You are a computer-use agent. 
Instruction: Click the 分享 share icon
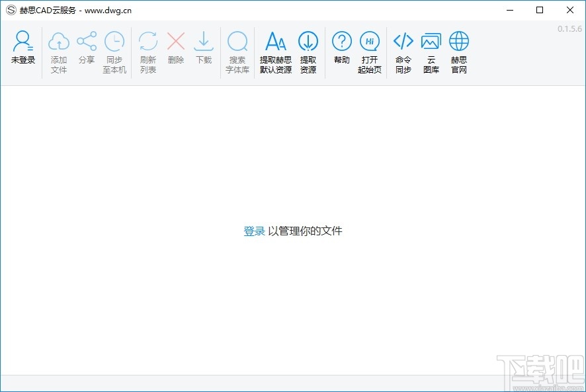pos(87,48)
